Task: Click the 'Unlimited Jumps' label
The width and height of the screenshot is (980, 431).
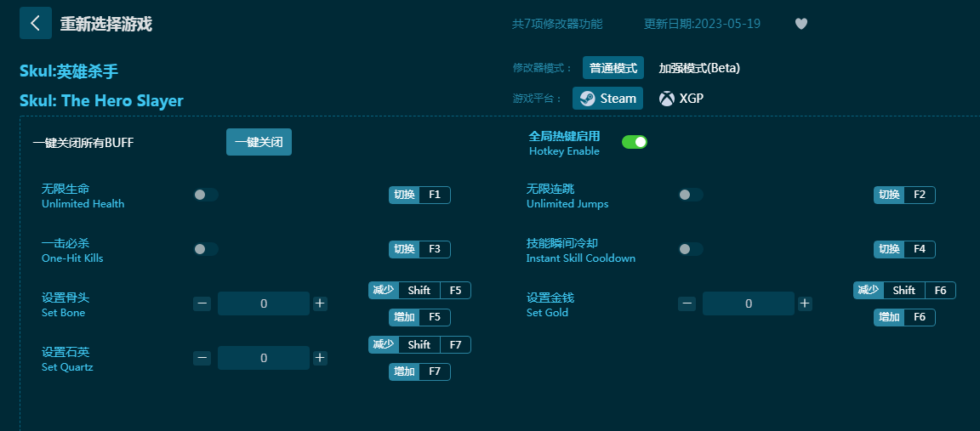Action: 567,204
